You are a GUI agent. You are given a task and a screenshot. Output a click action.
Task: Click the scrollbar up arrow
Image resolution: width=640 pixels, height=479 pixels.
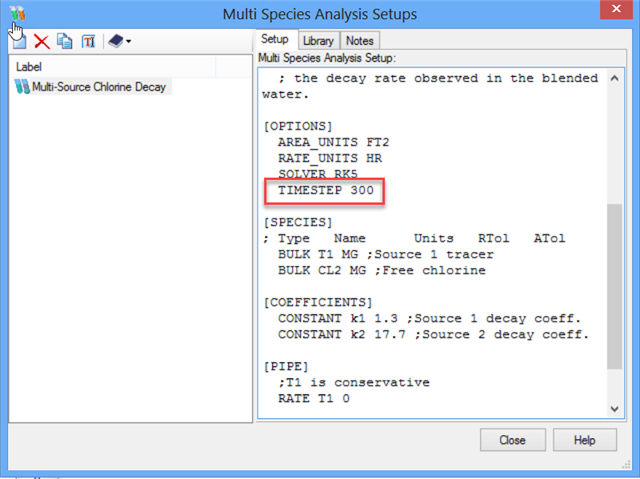coord(614,78)
